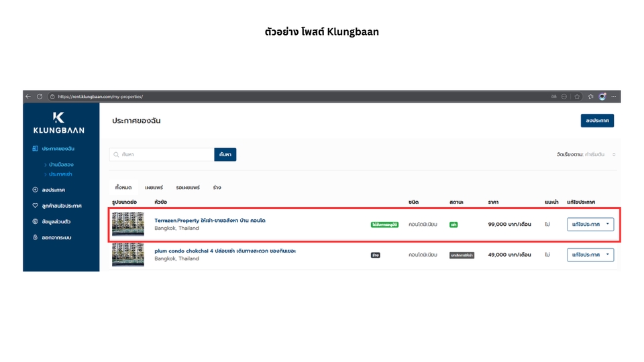The height and width of the screenshot is (362, 644).
Task: Click the browser back arrow
Action: click(x=28, y=97)
